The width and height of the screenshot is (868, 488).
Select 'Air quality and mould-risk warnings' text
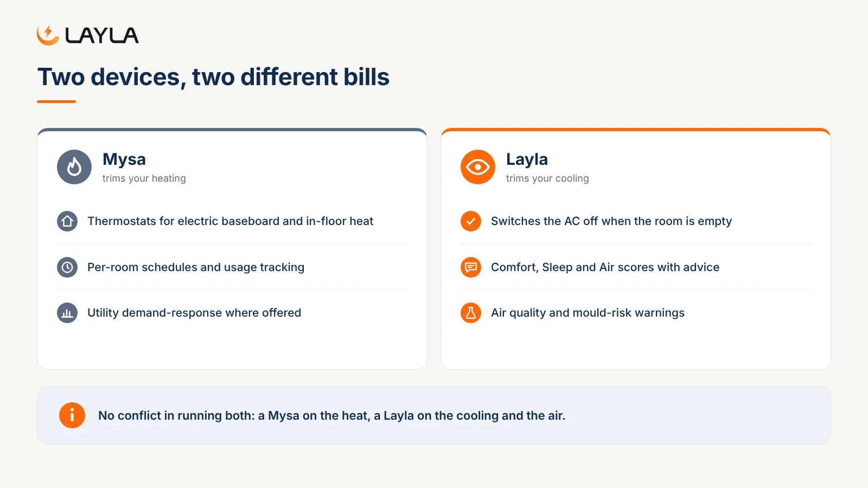pyautogui.click(x=588, y=313)
